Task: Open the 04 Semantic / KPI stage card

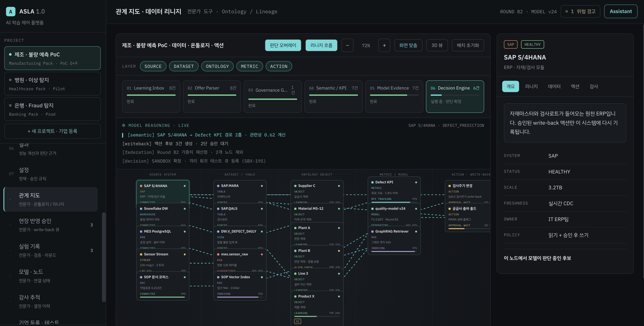Action: pos(333,97)
